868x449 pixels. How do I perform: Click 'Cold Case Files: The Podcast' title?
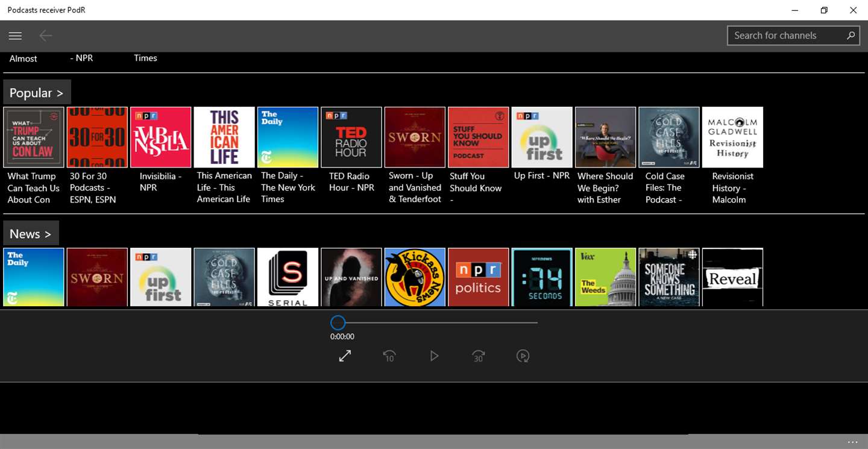(665, 188)
